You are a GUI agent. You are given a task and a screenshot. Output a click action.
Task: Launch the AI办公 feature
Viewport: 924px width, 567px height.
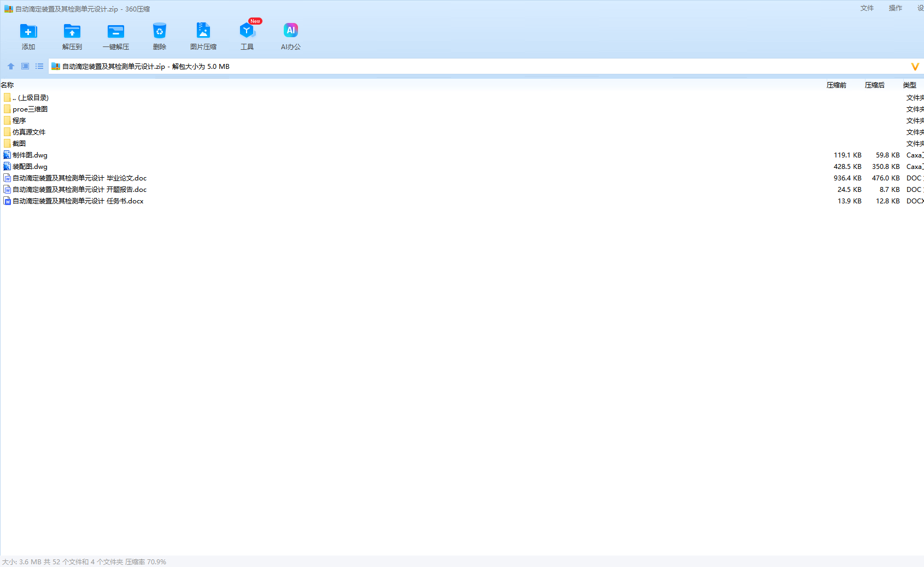coord(291,31)
